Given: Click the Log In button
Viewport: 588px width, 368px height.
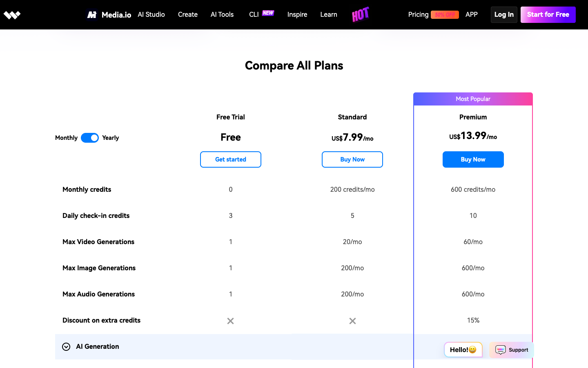Looking at the screenshot, I should 504,15.
